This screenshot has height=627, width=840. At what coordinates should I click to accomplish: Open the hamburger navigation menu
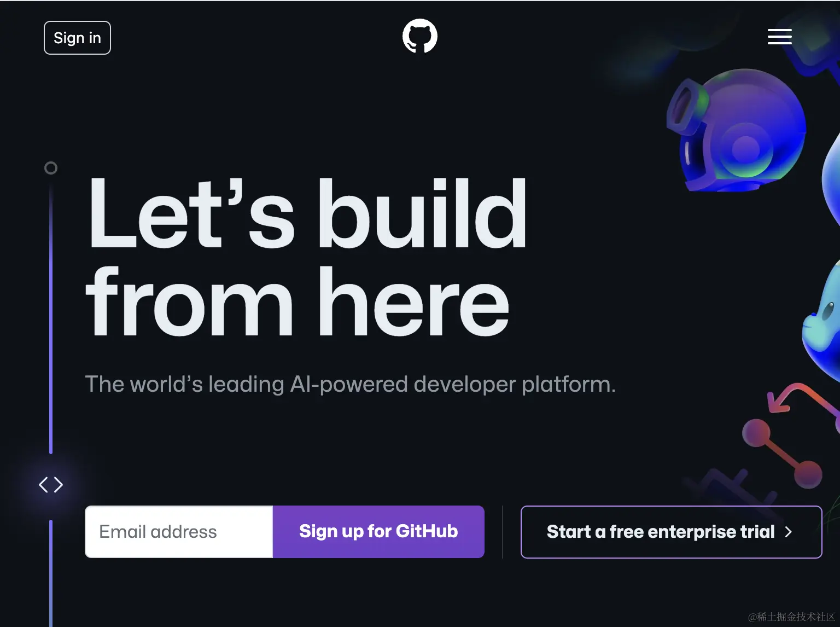point(780,37)
